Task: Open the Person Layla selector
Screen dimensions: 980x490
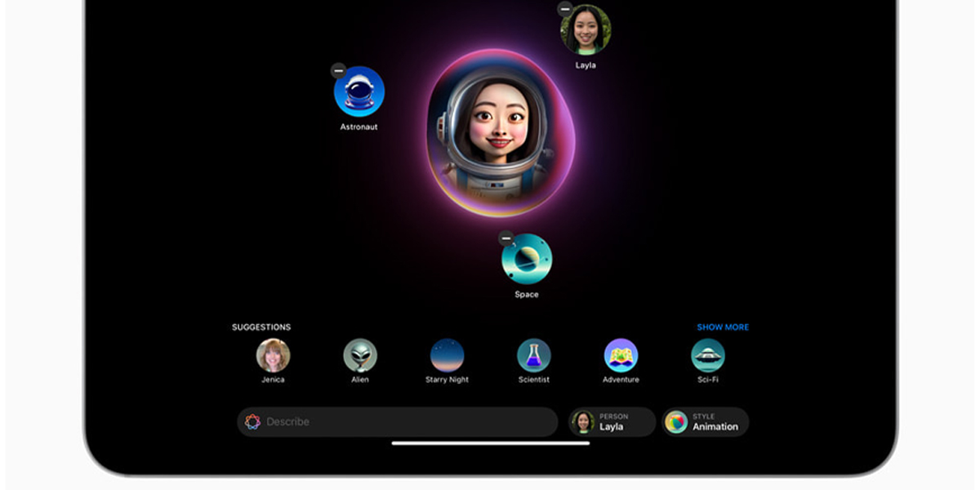Action: coord(612,422)
